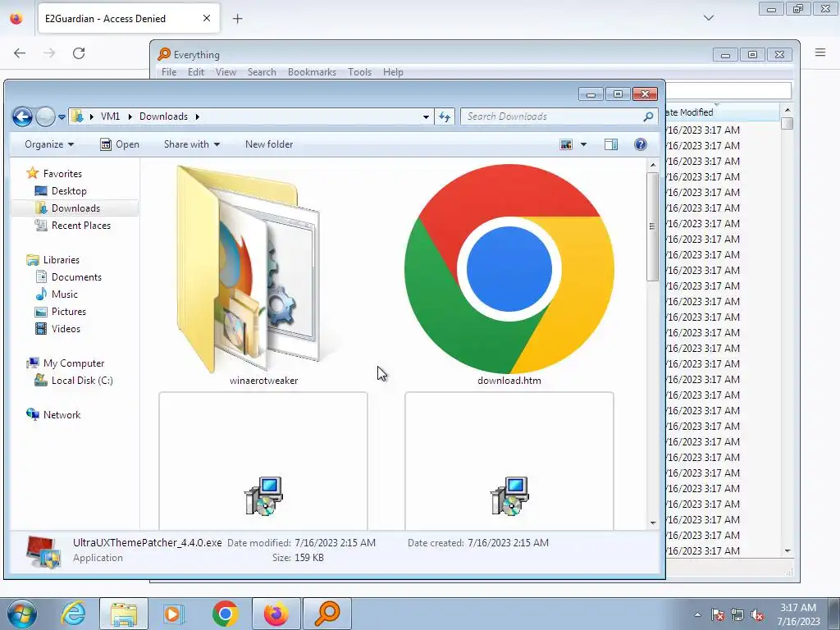Expand the address bar history dropdown

[426, 116]
